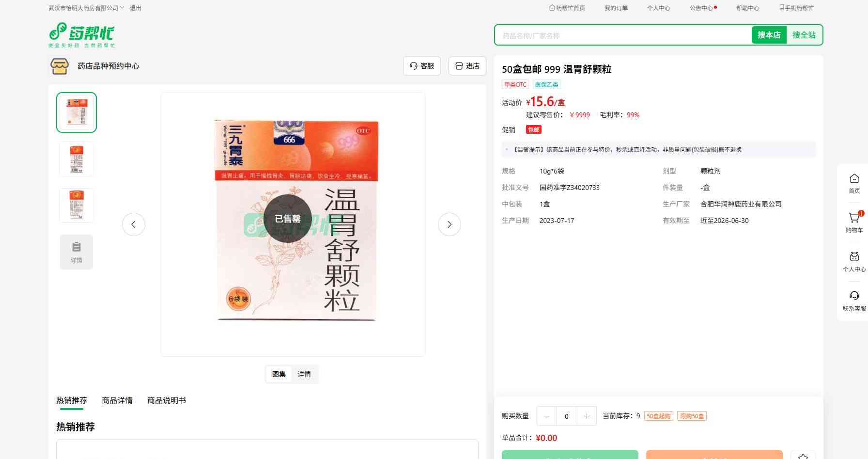
Task: Increase purchase quantity with plus button
Action: coord(587,416)
